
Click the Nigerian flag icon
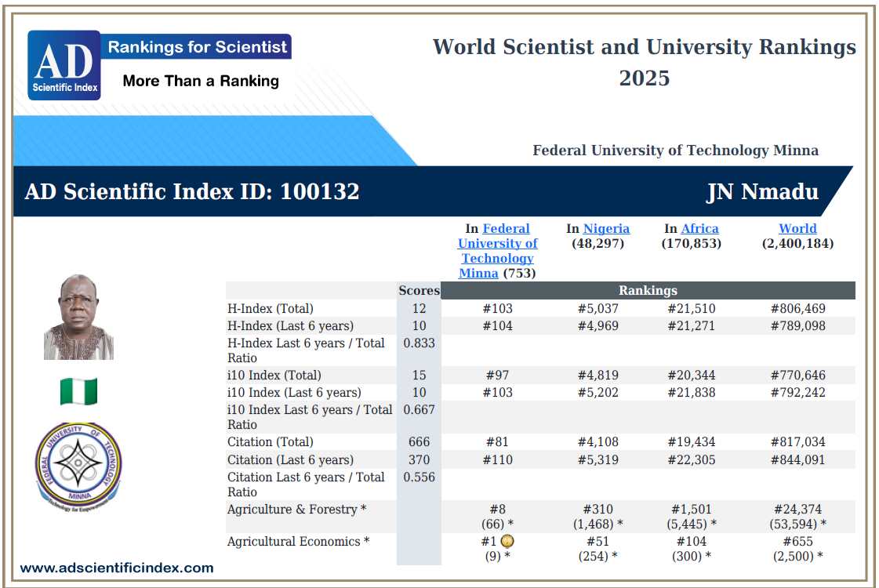tap(78, 390)
